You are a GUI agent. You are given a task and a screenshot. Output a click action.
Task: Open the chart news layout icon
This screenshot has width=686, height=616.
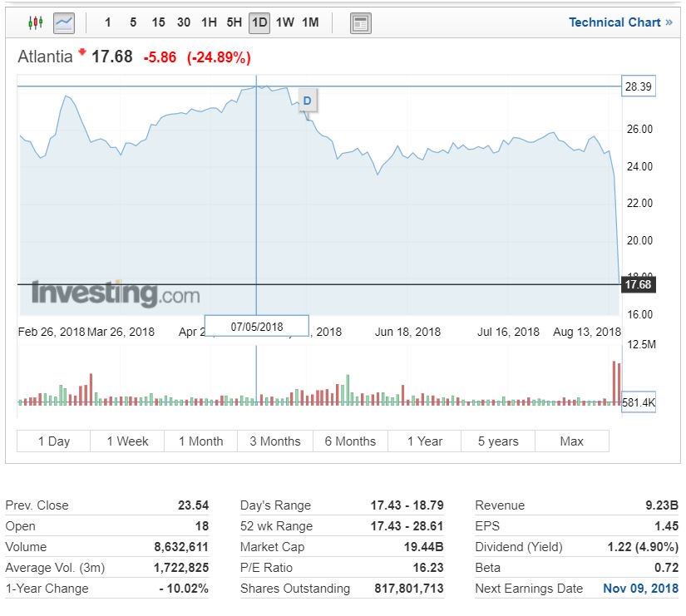click(x=361, y=23)
